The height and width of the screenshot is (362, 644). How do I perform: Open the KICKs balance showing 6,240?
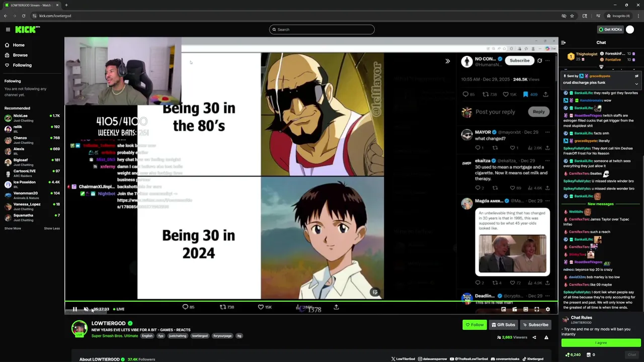(x=573, y=355)
